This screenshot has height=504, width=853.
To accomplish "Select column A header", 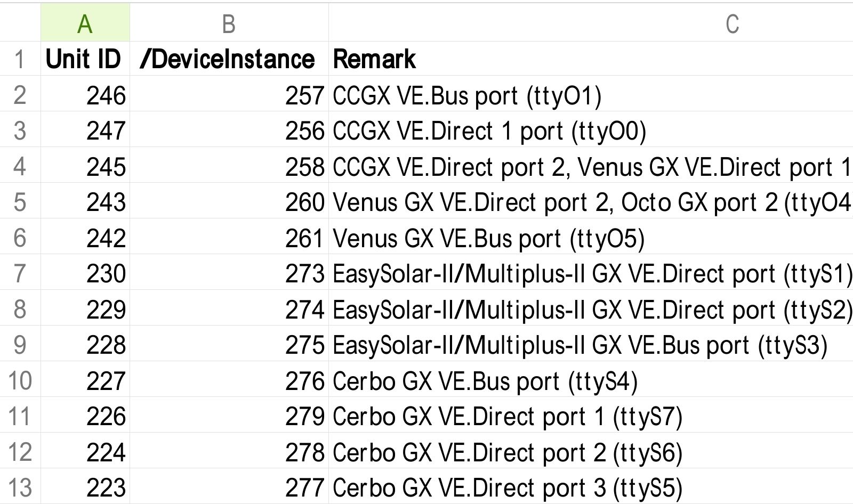I will (x=85, y=23).
